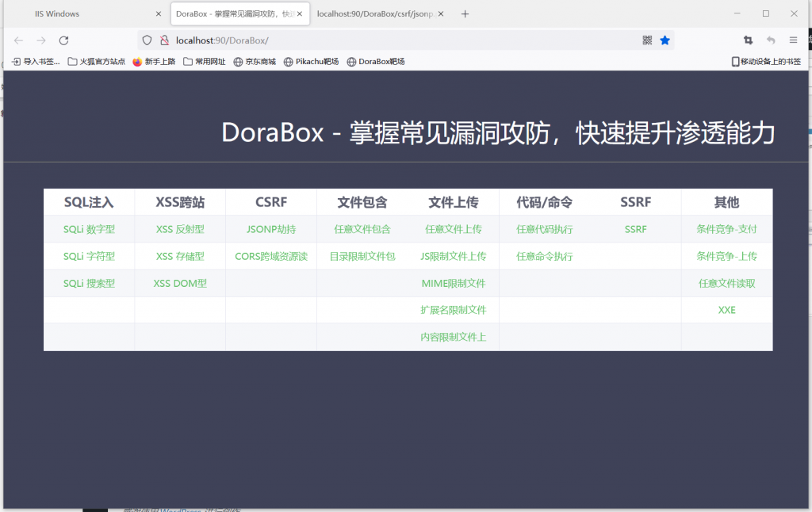The width and height of the screenshot is (812, 512).
Task: Open the XXE link
Action: [727, 310]
